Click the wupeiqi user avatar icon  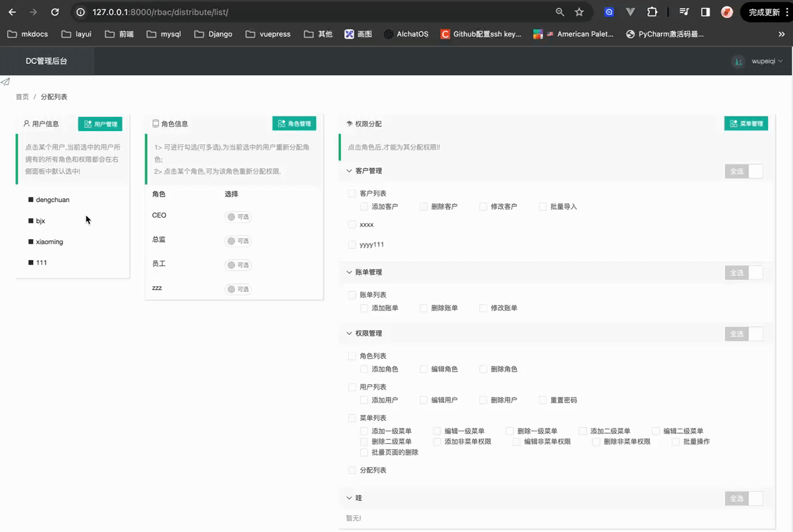pos(738,61)
